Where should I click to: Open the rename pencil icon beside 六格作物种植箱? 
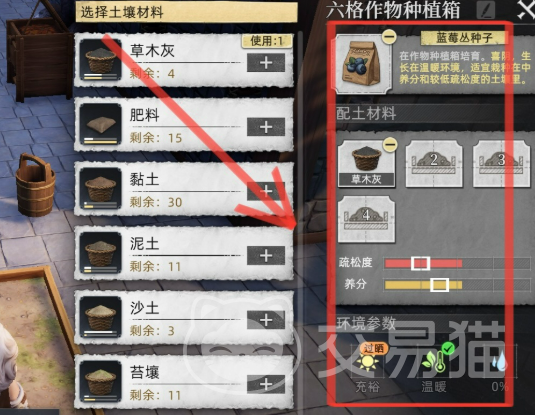[x=486, y=11]
